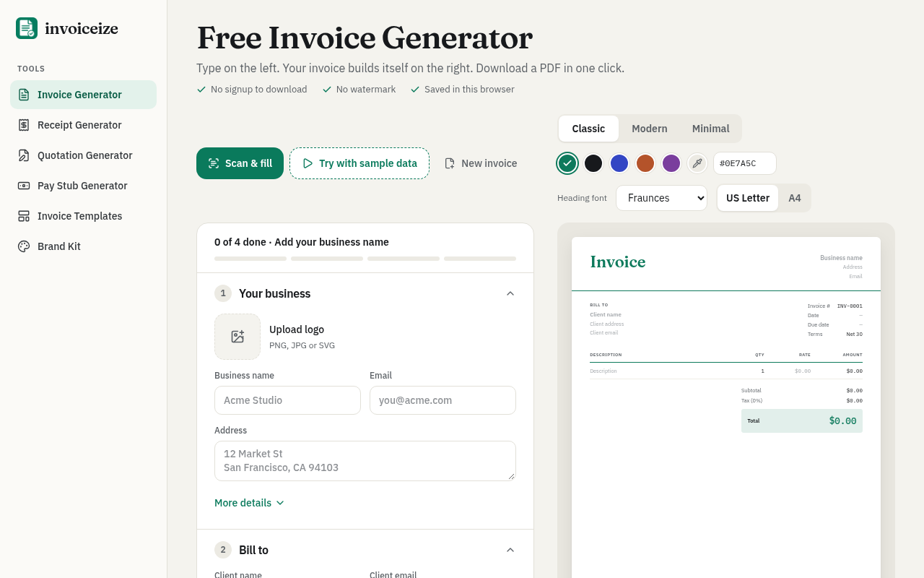
Task: Click the invoice preview thumbnail title
Action: coord(618,262)
